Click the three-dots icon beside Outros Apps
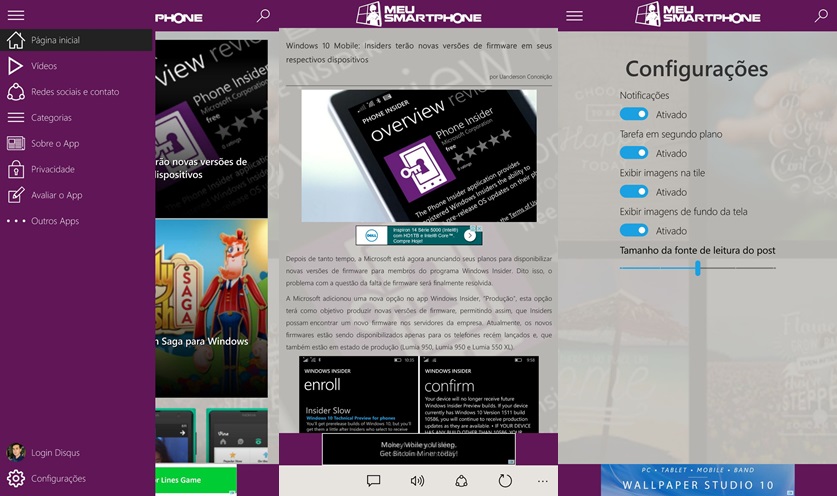Image resolution: width=837 pixels, height=496 pixels. (x=16, y=221)
